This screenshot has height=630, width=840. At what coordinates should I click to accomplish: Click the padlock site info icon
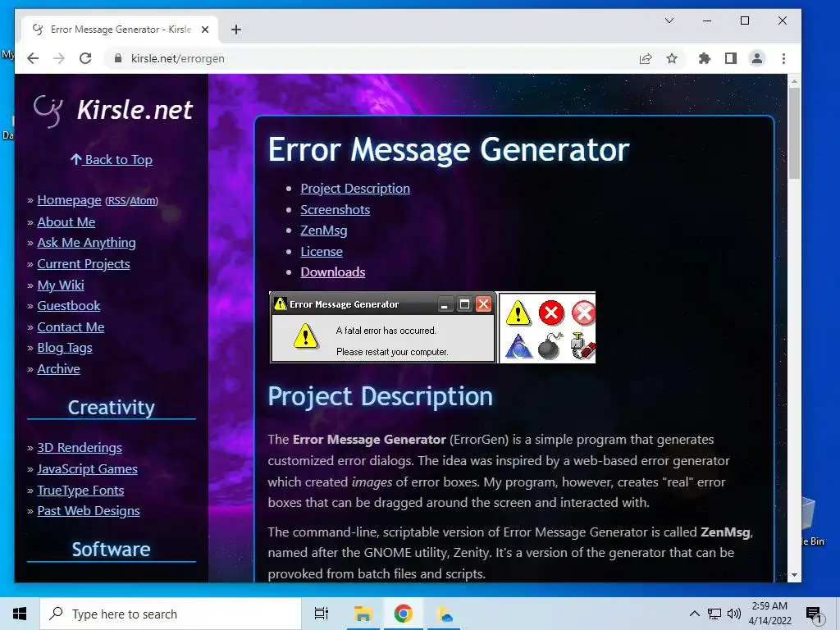coord(118,58)
